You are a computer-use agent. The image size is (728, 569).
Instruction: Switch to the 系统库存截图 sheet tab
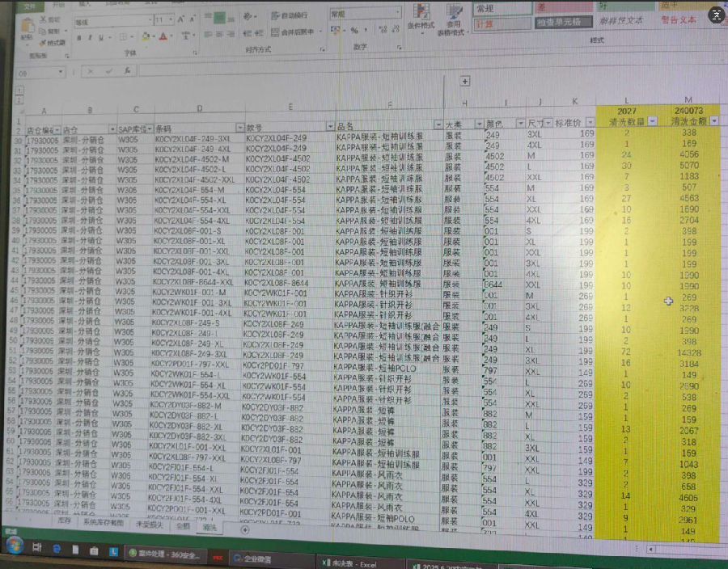click(104, 523)
